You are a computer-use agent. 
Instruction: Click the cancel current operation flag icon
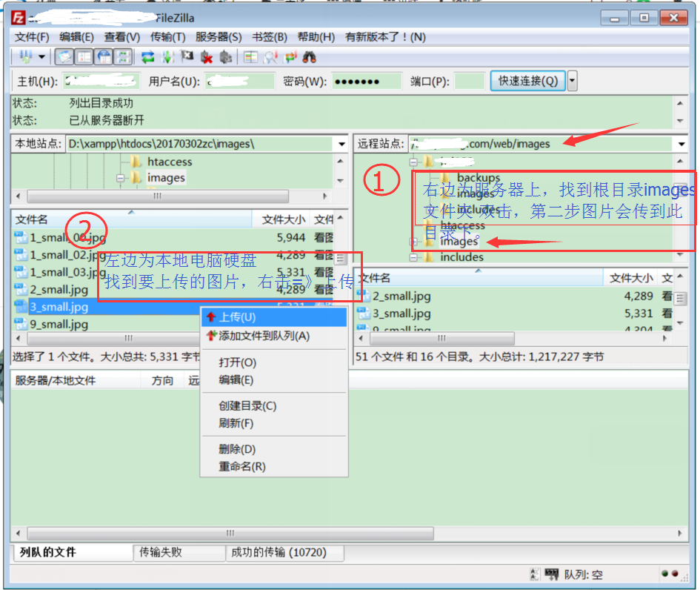[187, 57]
